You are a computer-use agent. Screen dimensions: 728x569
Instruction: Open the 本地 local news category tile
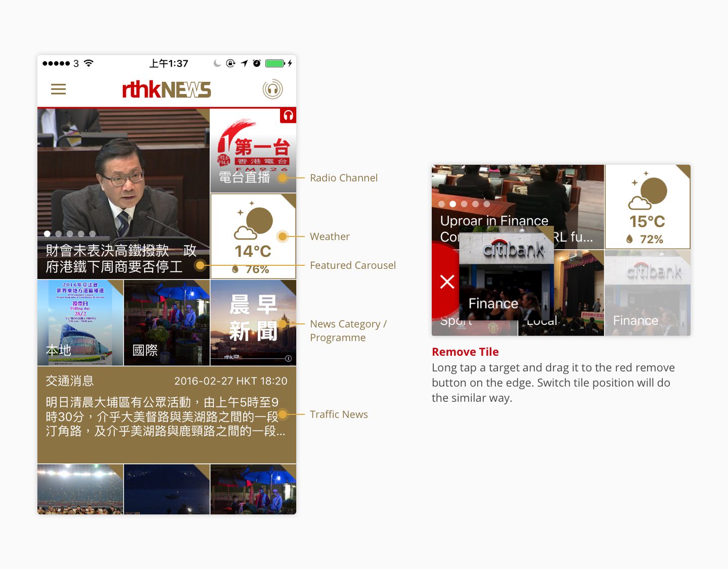(x=80, y=322)
